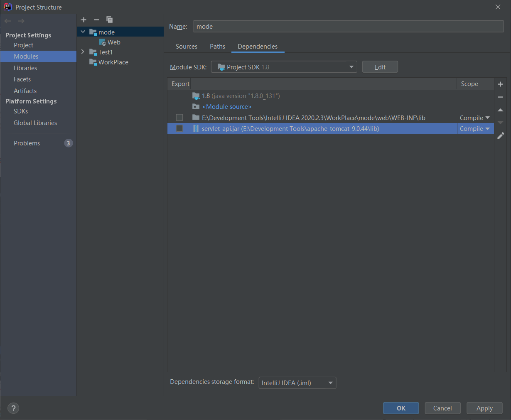
Task: Click the OK button
Action: click(x=401, y=408)
